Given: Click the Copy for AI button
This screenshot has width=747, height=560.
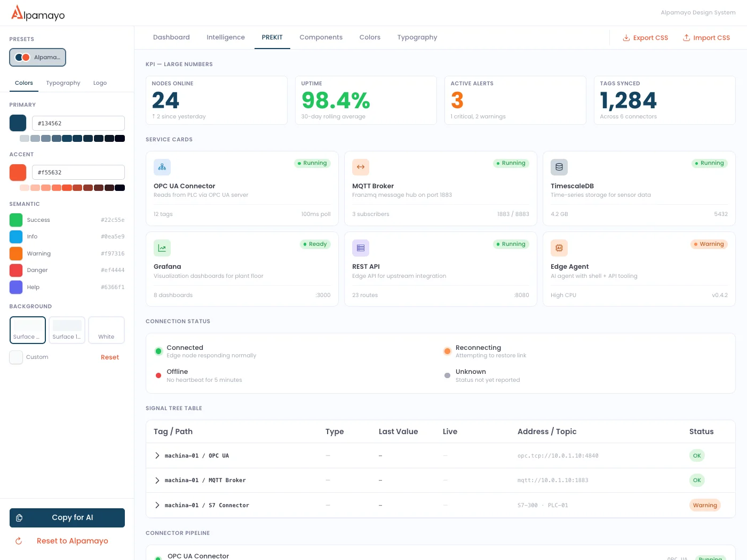Looking at the screenshot, I should pos(67,518).
